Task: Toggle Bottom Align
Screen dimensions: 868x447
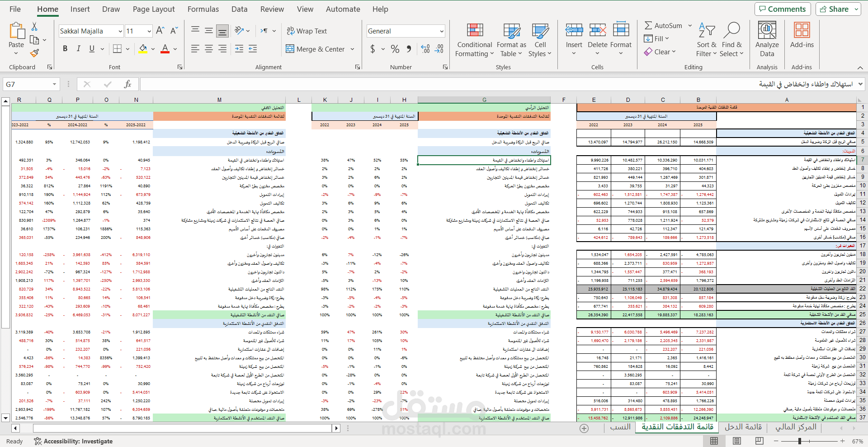Action: pyautogui.click(x=222, y=31)
